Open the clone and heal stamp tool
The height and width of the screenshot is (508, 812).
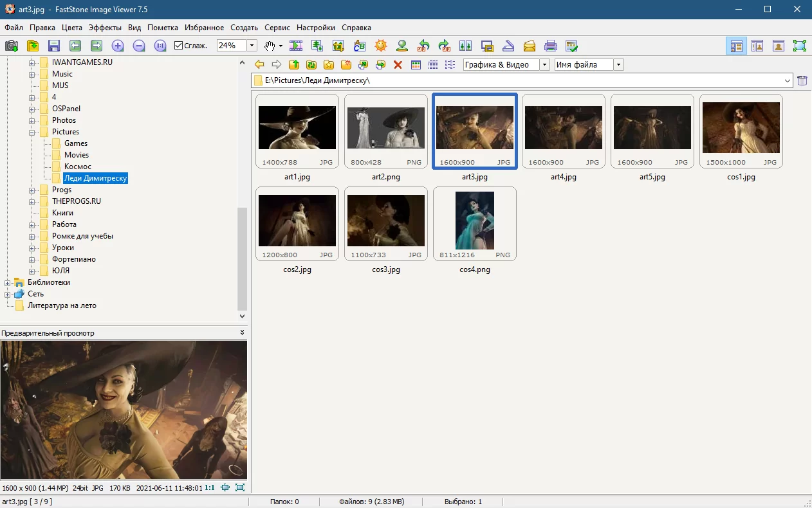click(x=402, y=46)
